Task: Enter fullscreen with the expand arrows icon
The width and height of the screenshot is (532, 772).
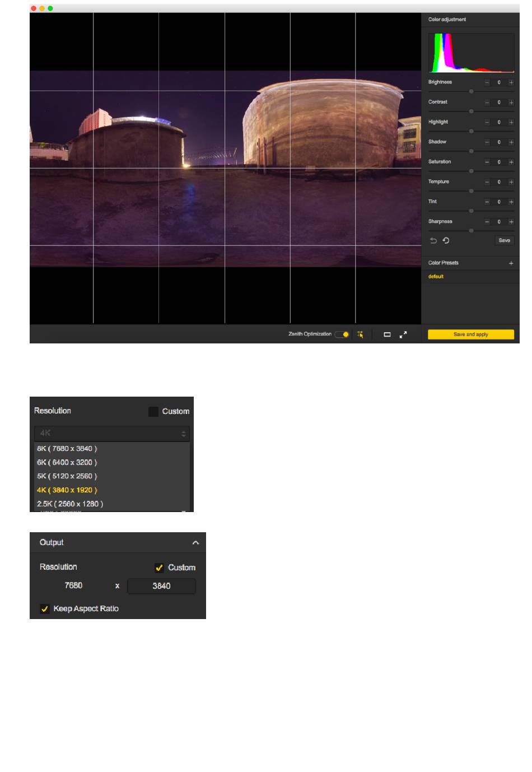Action: [x=403, y=334]
